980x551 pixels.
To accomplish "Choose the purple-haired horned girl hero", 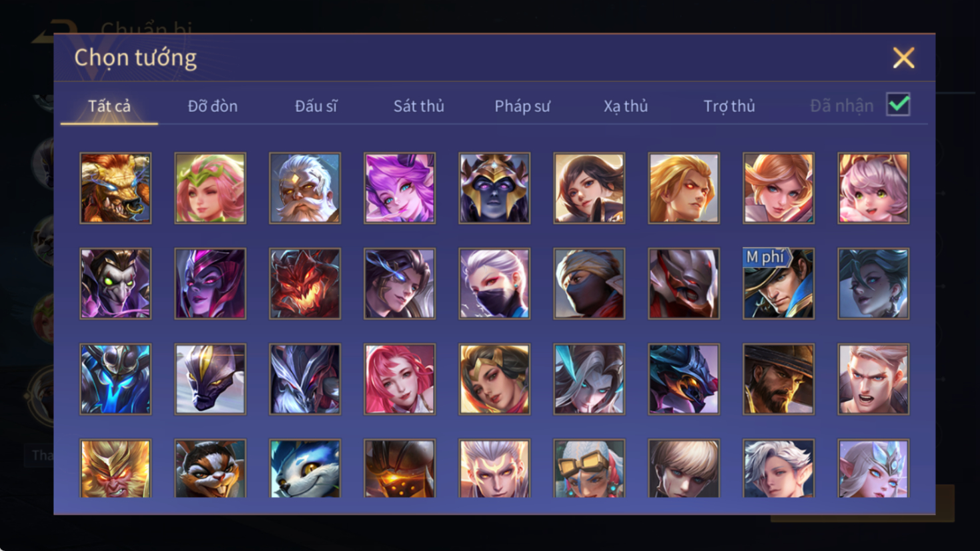I will 400,188.
